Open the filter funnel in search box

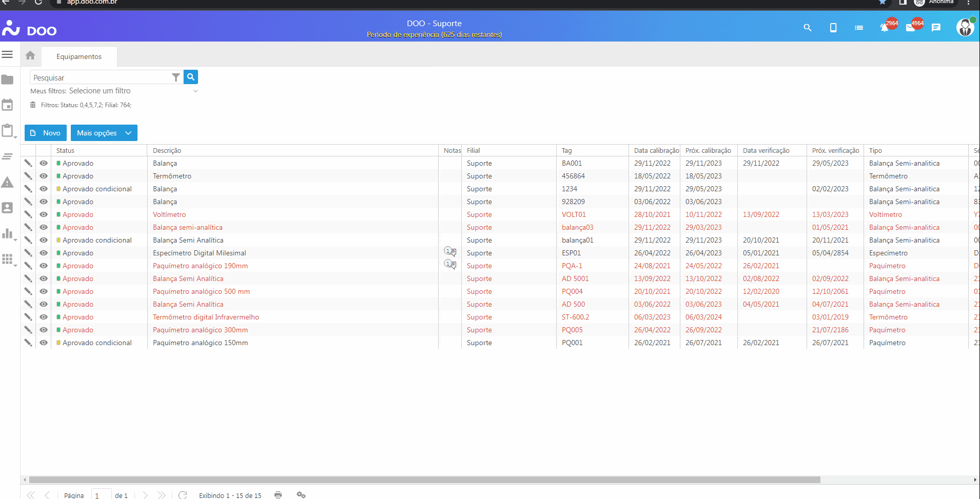click(x=176, y=77)
